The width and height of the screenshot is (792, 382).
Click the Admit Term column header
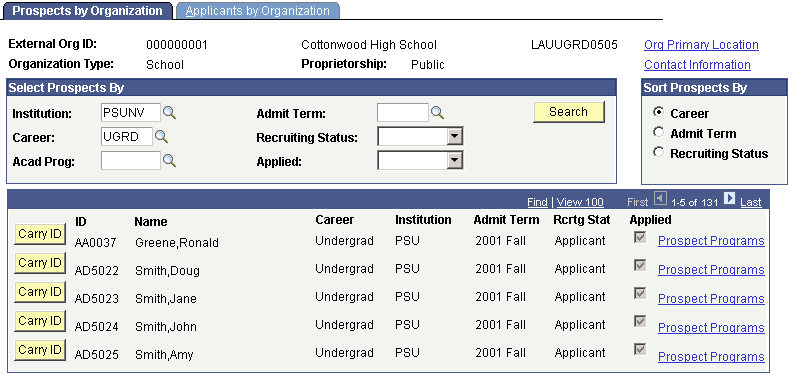(x=506, y=220)
